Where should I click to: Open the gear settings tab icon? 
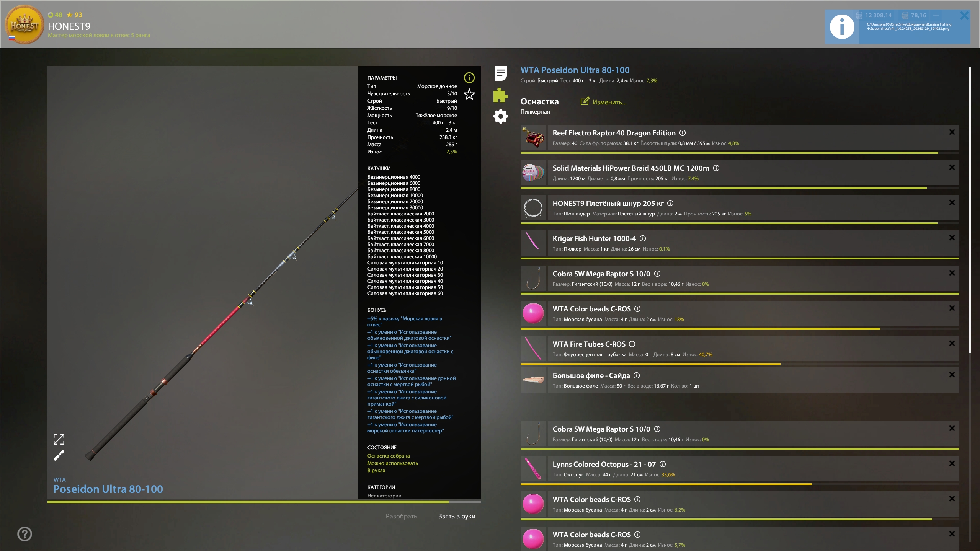pos(500,116)
